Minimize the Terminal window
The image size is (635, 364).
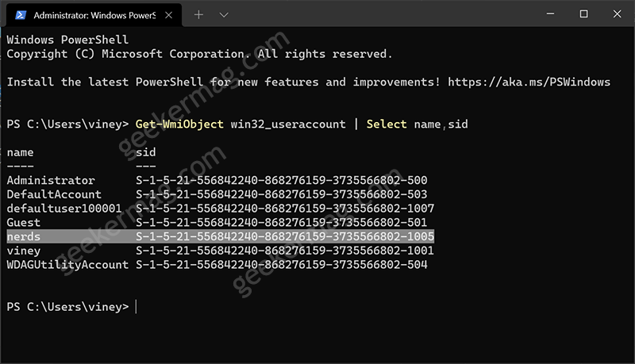click(550, 13)
